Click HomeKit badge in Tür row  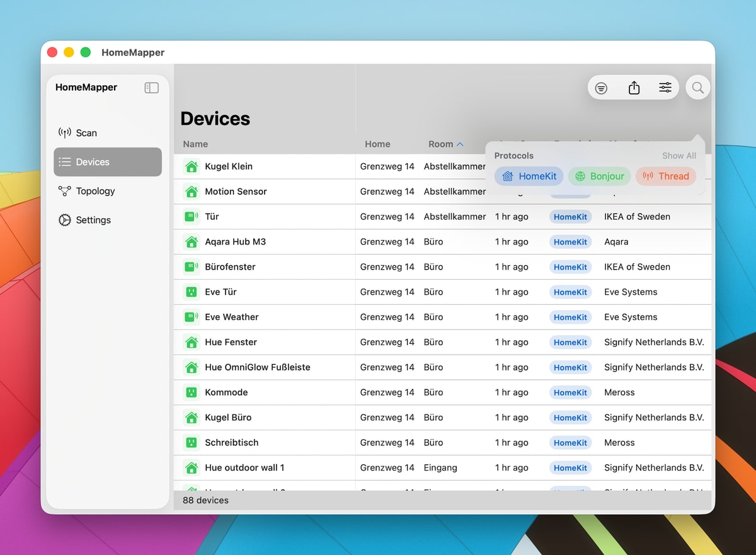coord(570,217)
